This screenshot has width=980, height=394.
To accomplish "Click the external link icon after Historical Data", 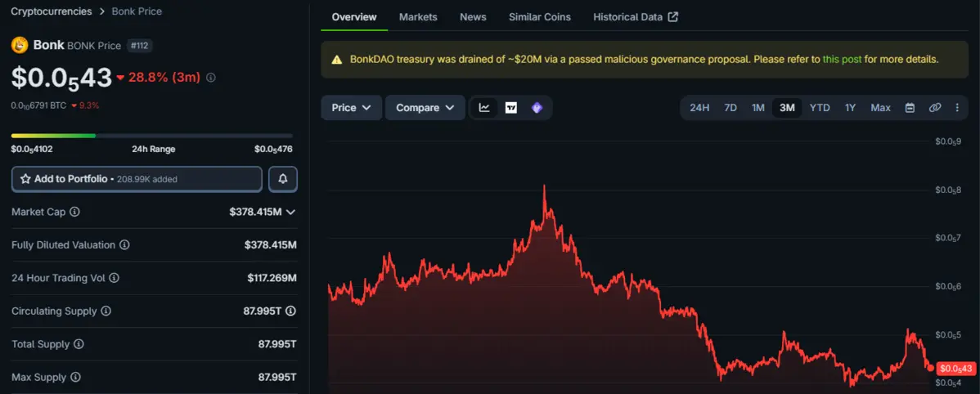I will 673,17.
